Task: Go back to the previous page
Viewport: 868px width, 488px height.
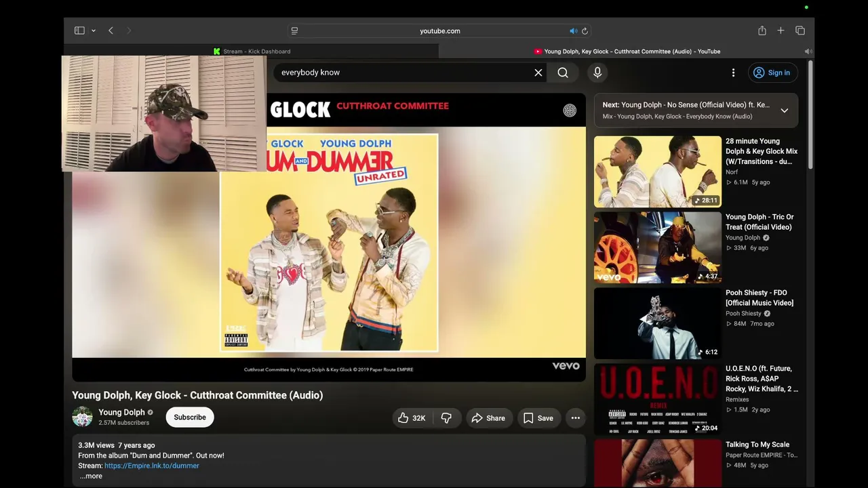Action: pos(111,30)
